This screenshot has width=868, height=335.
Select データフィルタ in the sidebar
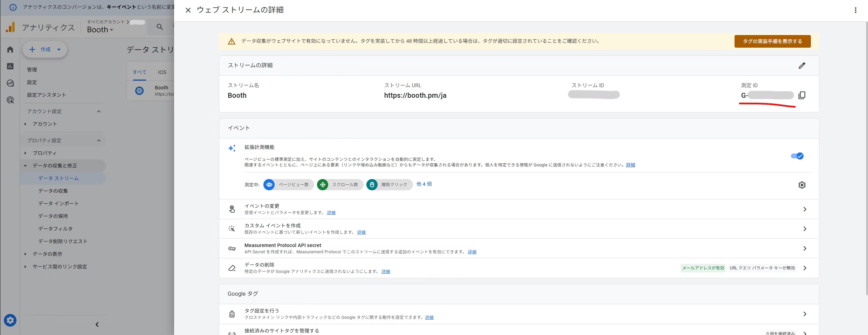pyautogui.click(x=55, y=229)
